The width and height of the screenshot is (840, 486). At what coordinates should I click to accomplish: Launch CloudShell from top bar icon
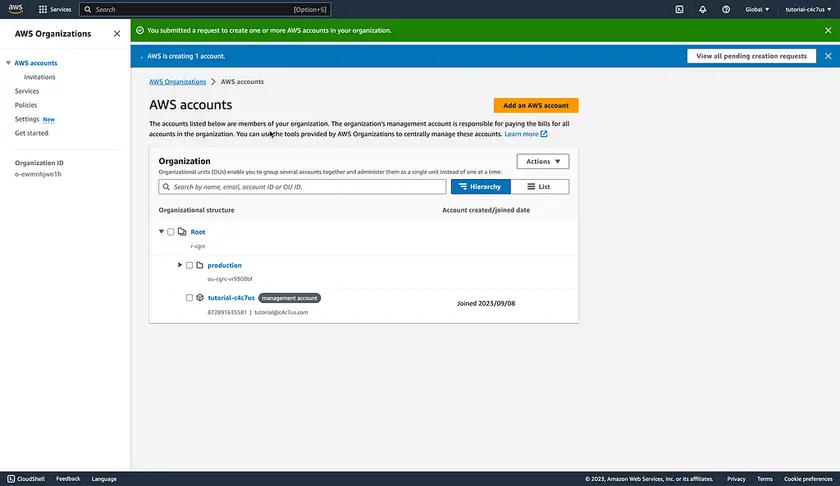pyautogui.click(x=679, y=9)
